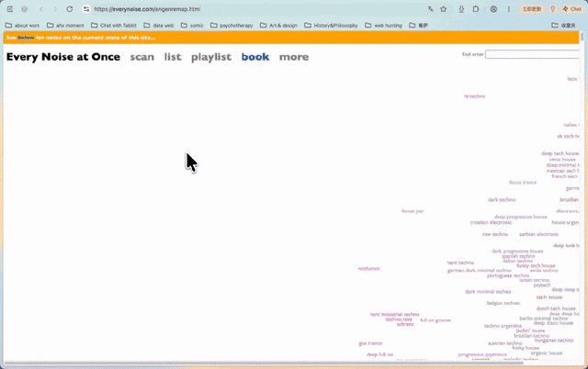
Task: Bookmark this page with the star icon
Action: tap(443, 9)
